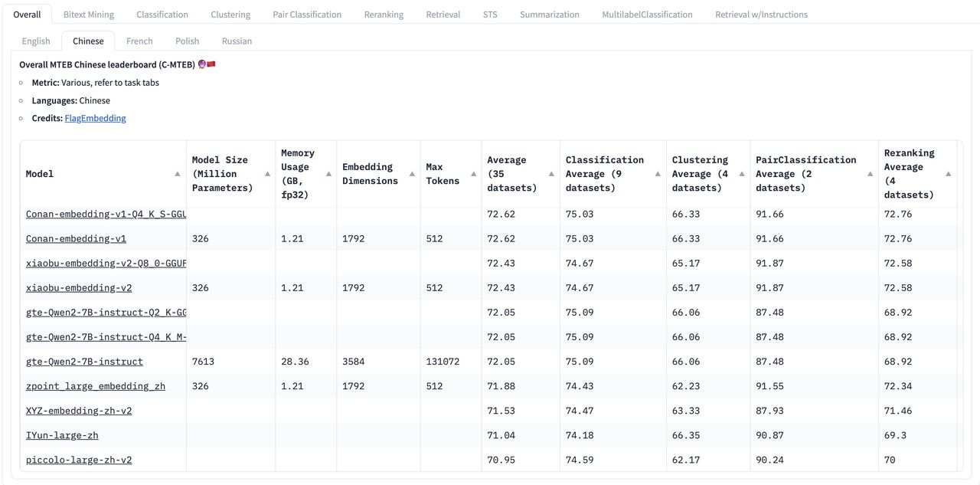Click the gte-Qwen2-7B-instruct model link

coord(84,361)
